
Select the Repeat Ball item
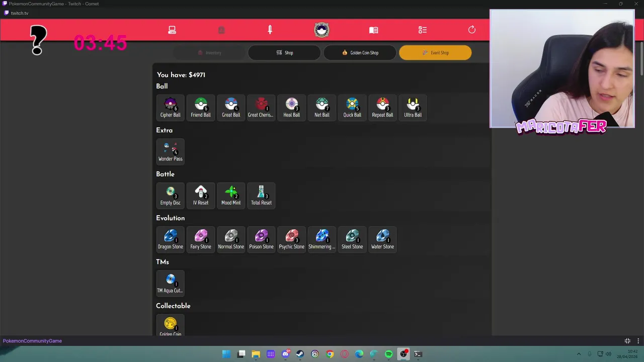[382, 108]
